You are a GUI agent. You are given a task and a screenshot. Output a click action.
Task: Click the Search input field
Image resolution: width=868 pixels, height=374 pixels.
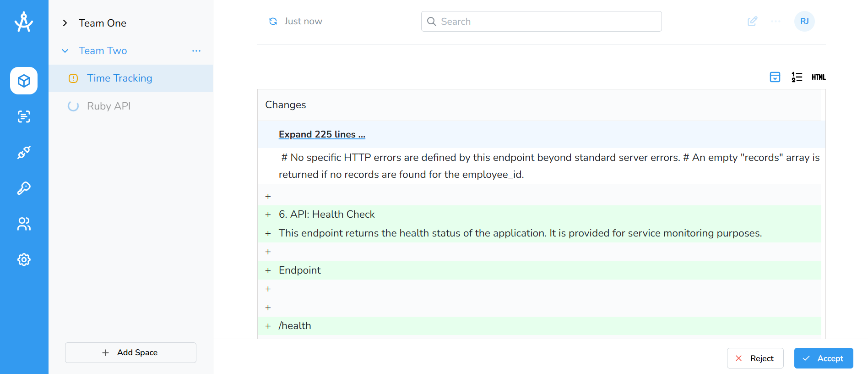pyautogui.click(x=541, y=22)
